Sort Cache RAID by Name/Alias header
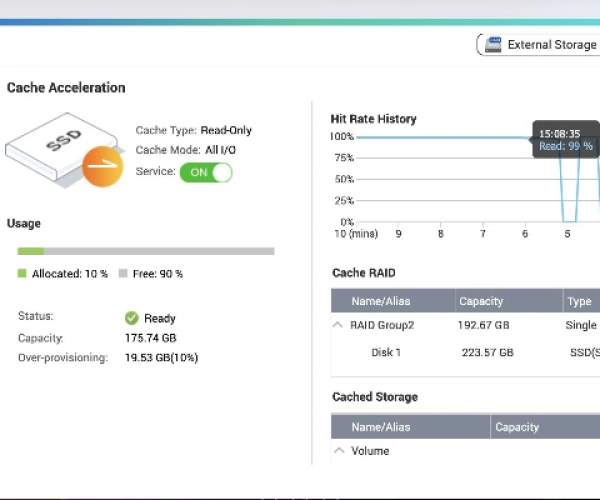 [x=380, y=301]
